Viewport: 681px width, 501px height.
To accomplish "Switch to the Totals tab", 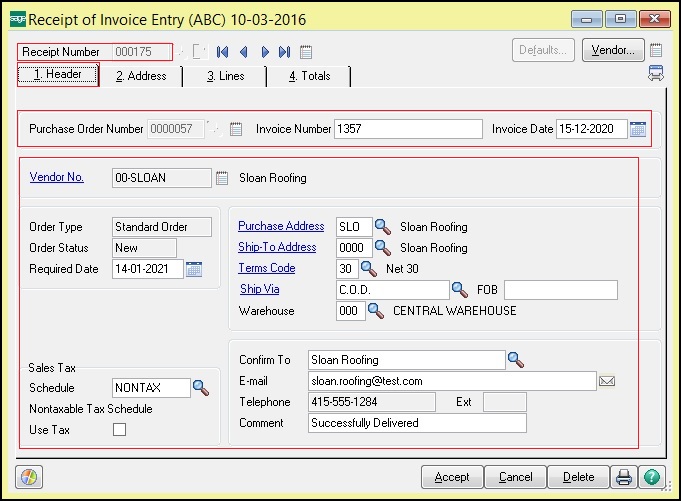I will point(309,76).
